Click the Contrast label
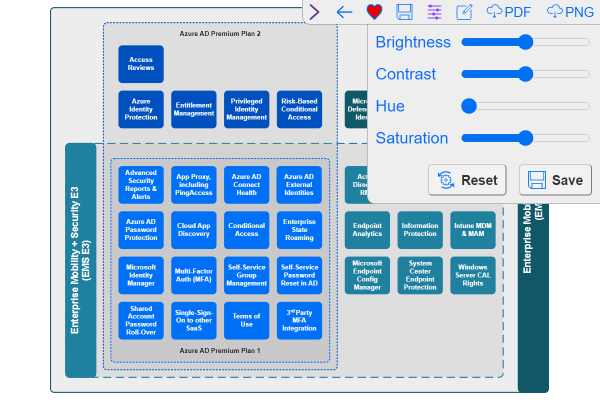This screenshot has width=600, height=400. (x=406, y=74)
